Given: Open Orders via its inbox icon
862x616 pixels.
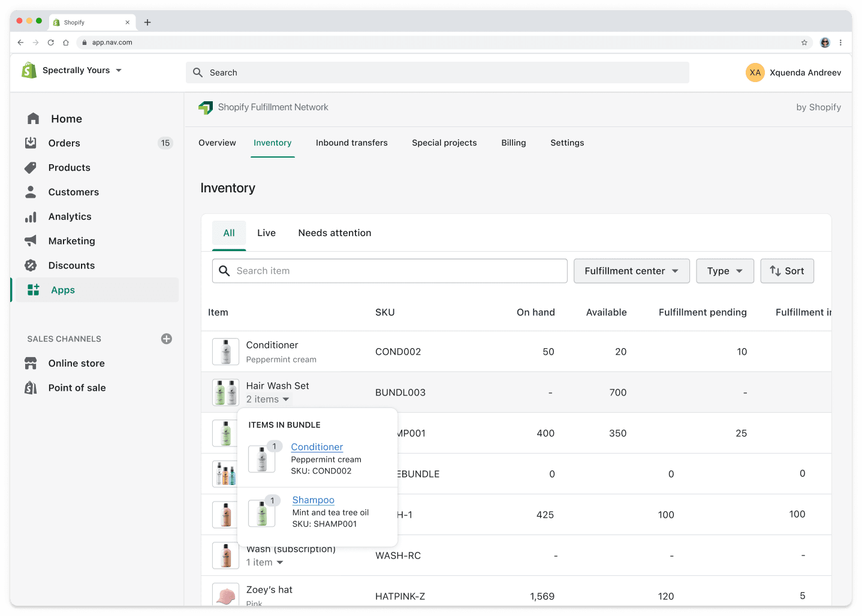Looking at the screenshot, I should [x=31, y=143].
